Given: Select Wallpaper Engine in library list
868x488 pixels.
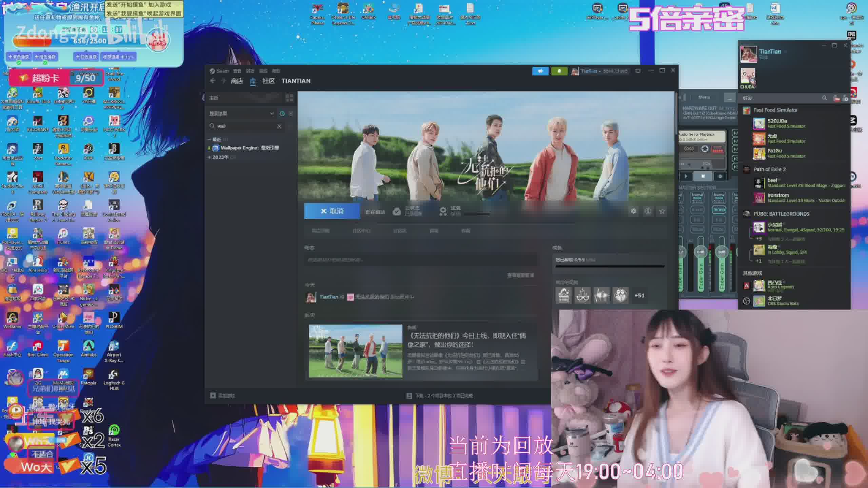Looking at the screenshot, I should (250, 148).
